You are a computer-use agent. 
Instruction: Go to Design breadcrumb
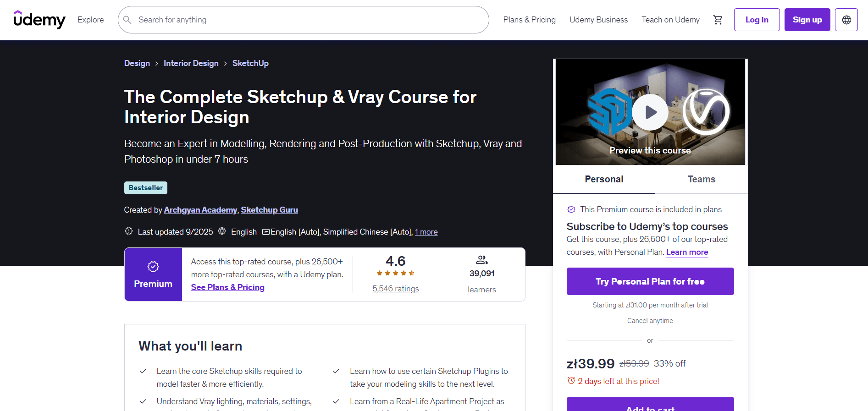coord(137,63)
